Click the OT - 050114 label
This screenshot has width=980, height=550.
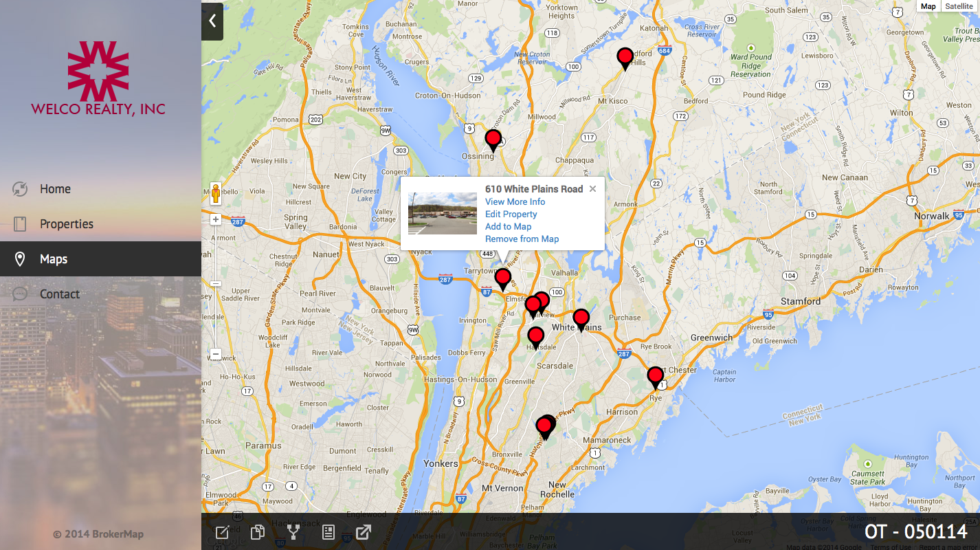(916, 531)
